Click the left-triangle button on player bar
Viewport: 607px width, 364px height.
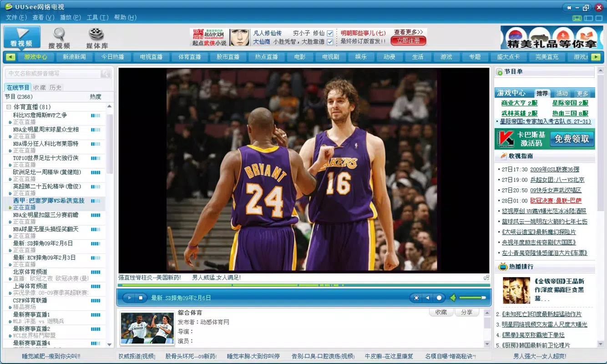click(427, 298)
